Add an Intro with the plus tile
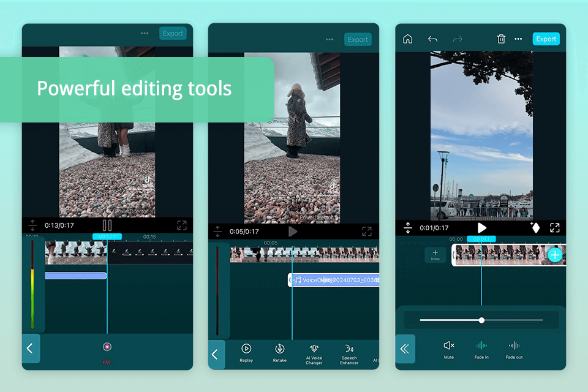The width and height of the screenshot is (588, 392). point(435,255)
